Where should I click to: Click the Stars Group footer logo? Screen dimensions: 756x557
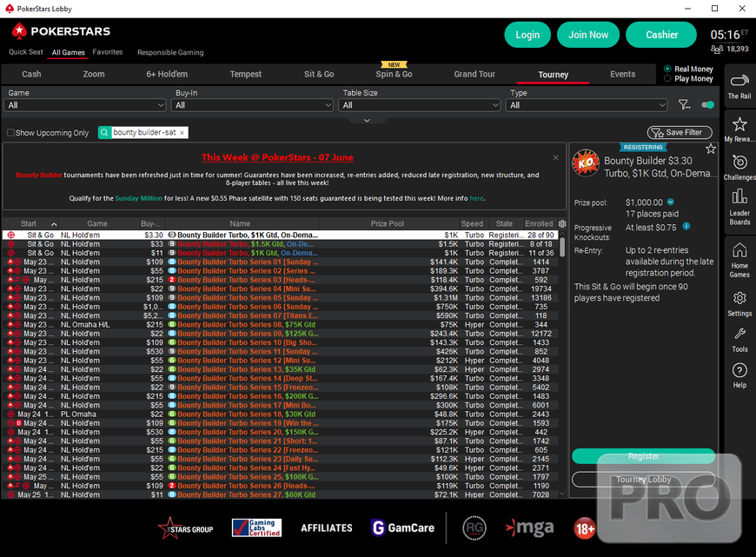point(186,528)
